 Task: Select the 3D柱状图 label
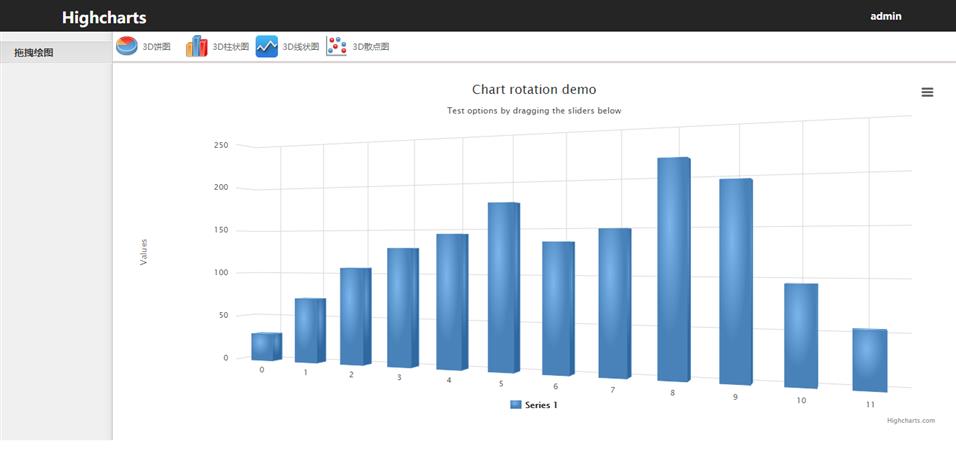tap(231, 47)
